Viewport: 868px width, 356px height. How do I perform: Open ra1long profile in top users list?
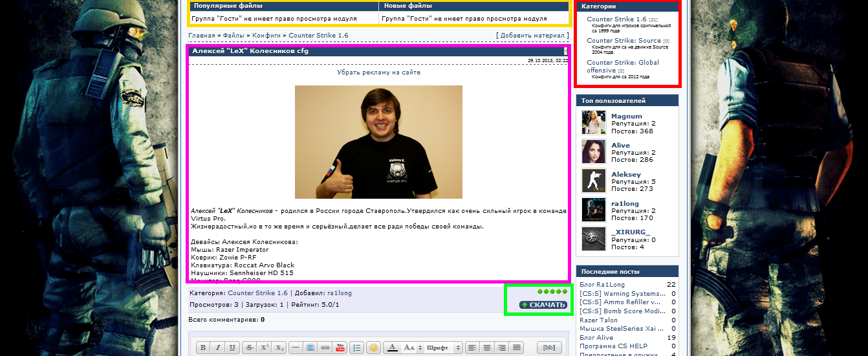[x=625, y=204]
